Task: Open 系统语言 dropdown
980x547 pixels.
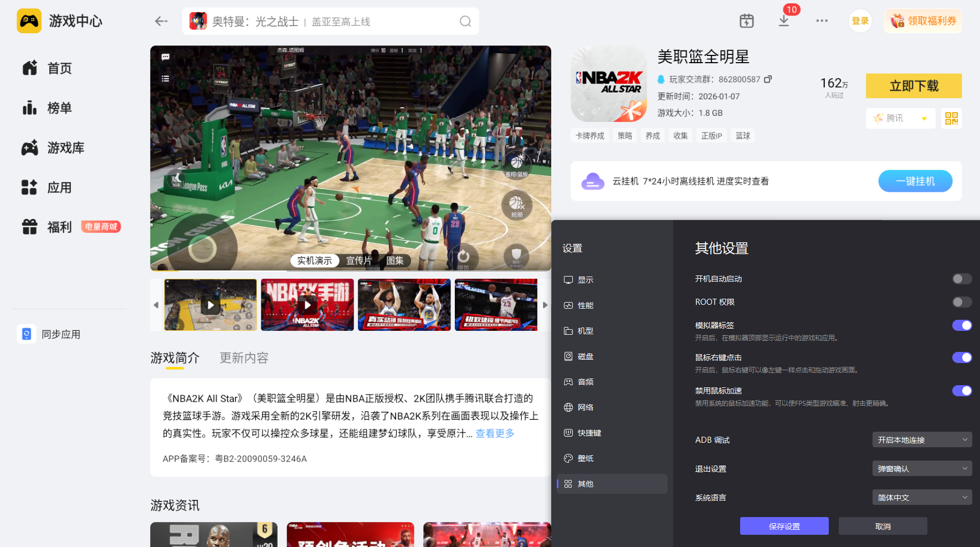Action: click(x=922, y=498)
